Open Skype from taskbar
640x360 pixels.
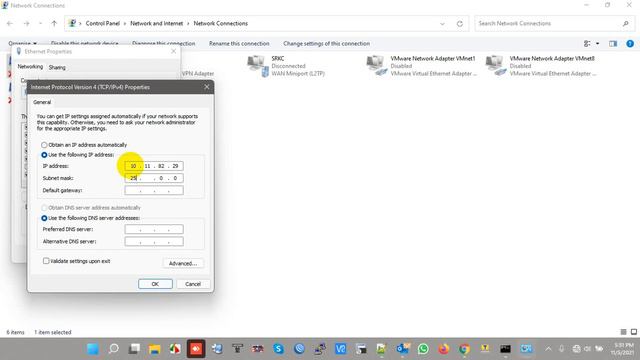[278, 349]
